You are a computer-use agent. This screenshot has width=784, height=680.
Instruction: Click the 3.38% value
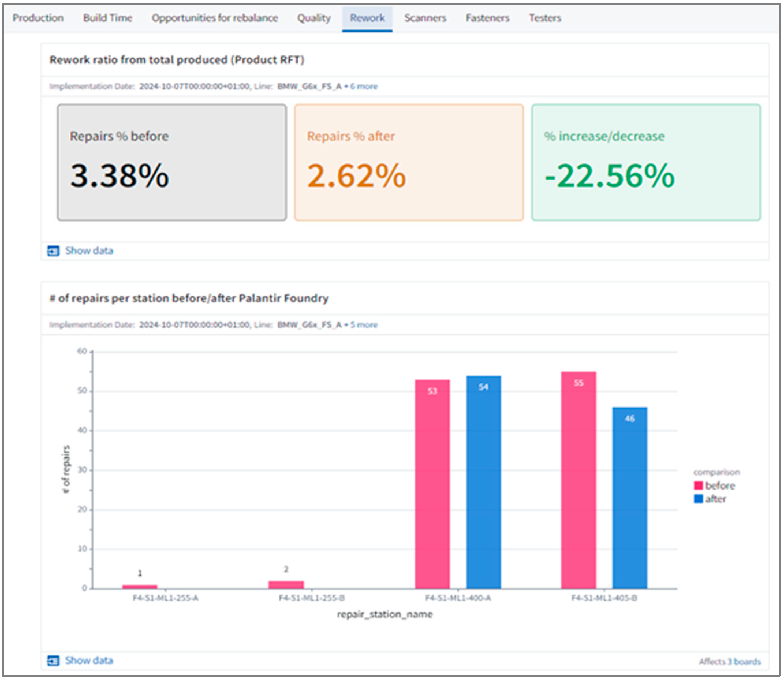click(x=120, y=176)
